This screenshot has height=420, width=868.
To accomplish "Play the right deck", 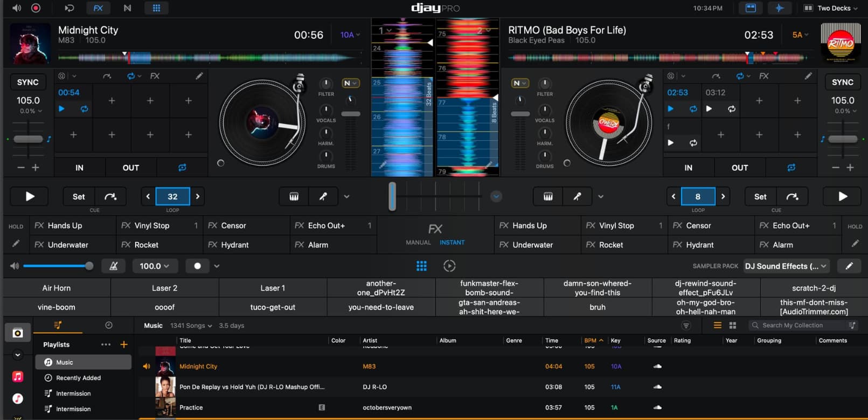I will [843, 196].
